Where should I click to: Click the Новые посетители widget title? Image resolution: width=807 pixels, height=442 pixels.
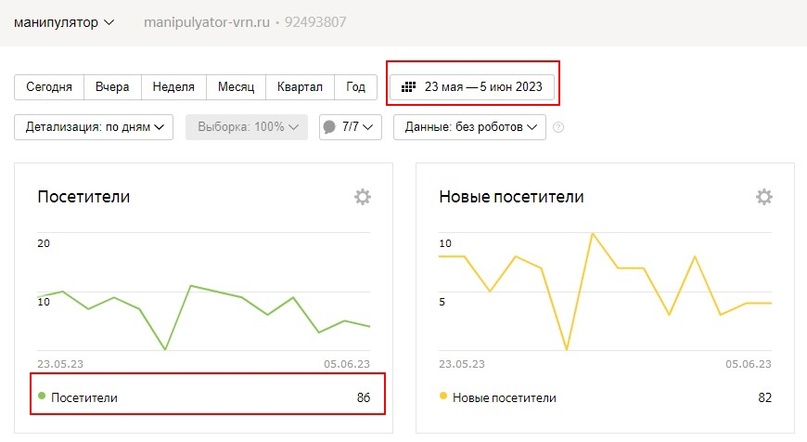tap(511, 197)
